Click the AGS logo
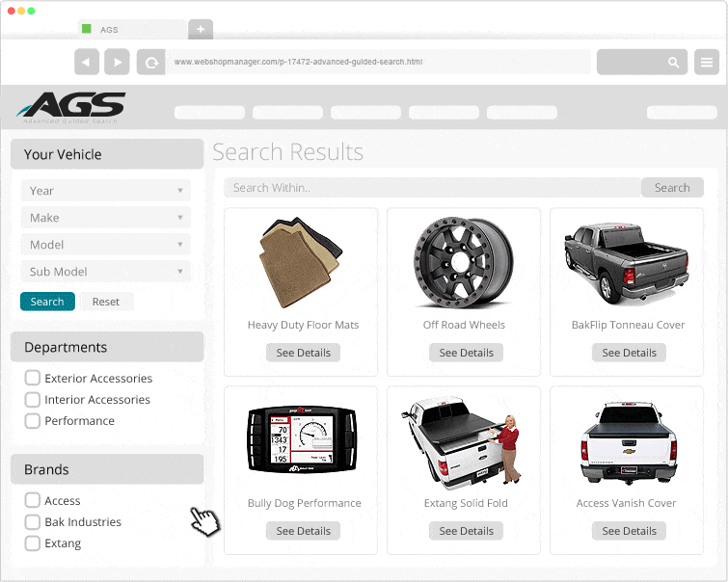The image size is (728, 582). tap(73, 106)
